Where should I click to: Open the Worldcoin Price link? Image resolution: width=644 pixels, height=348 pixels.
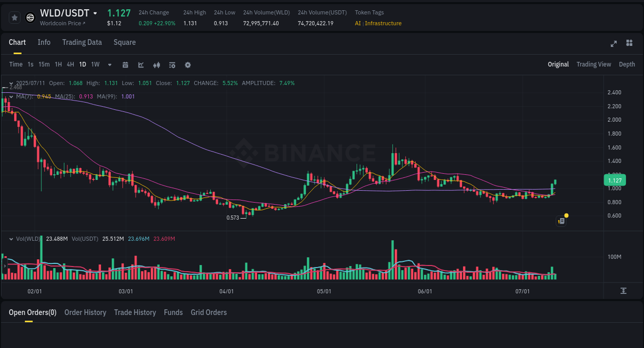point(62,23)
